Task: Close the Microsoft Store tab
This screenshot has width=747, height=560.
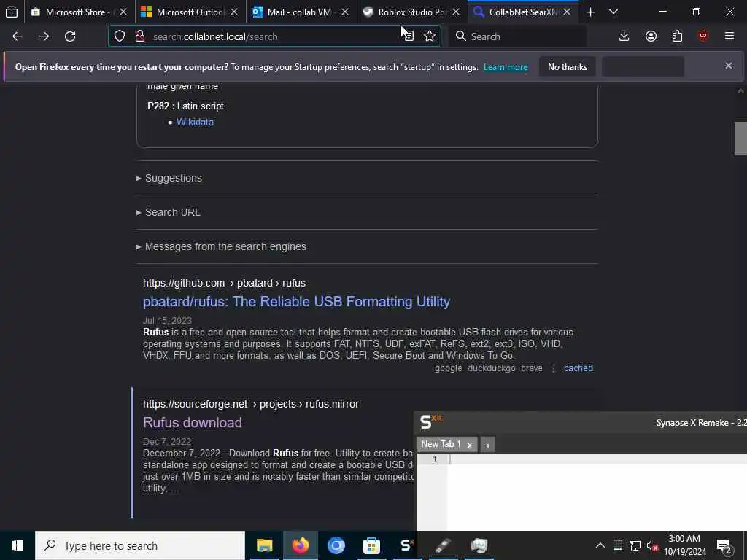Action: (x=123, y=12)
